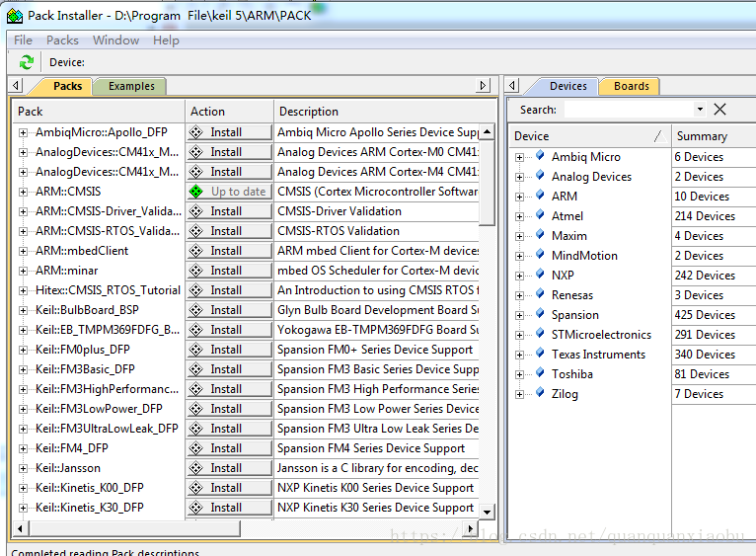756x556 pixels.
Task: Select the Keil::Kinetis_K00_DFP row text
Action: coord(90,488)
